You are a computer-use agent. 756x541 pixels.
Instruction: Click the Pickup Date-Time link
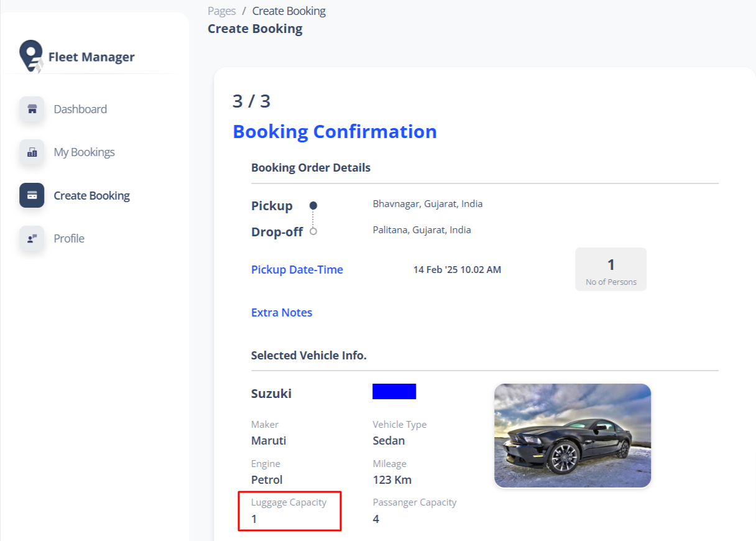point(297,270)
